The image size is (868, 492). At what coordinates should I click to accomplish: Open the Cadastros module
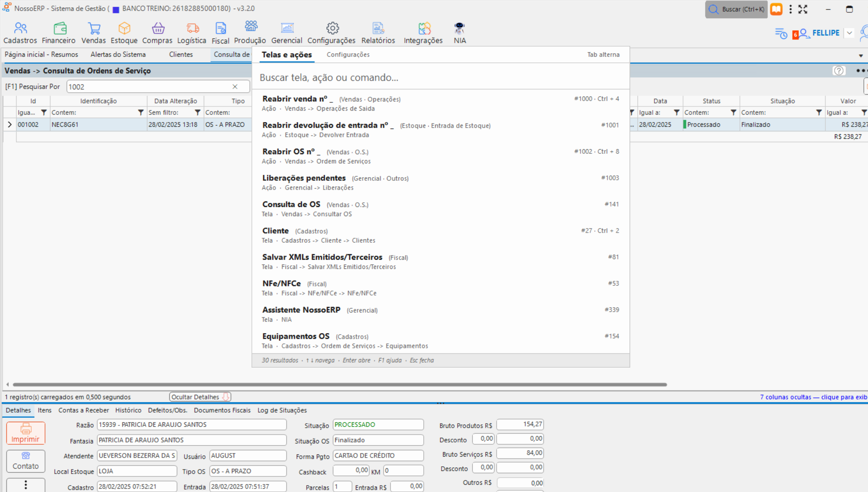(x=20, y=34)
